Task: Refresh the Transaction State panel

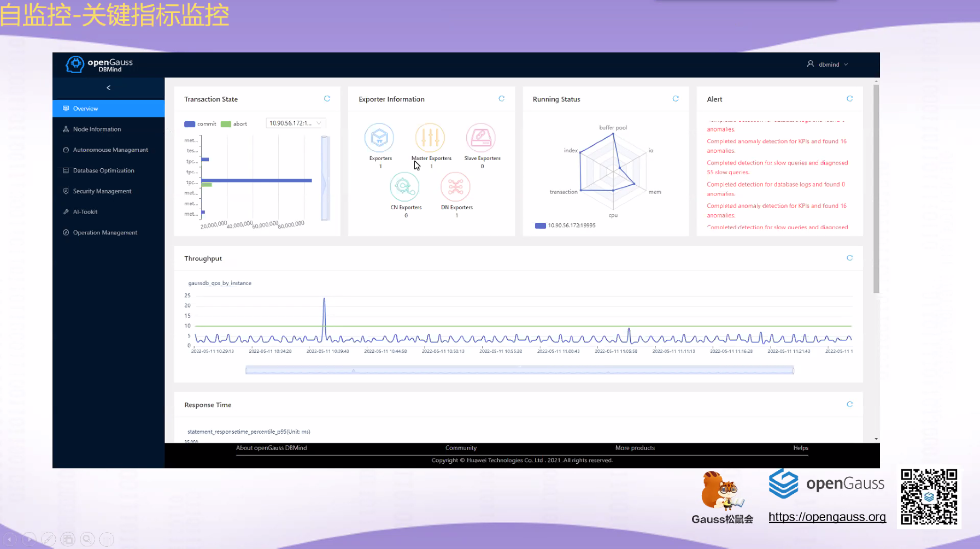Action: coord(327,99)
